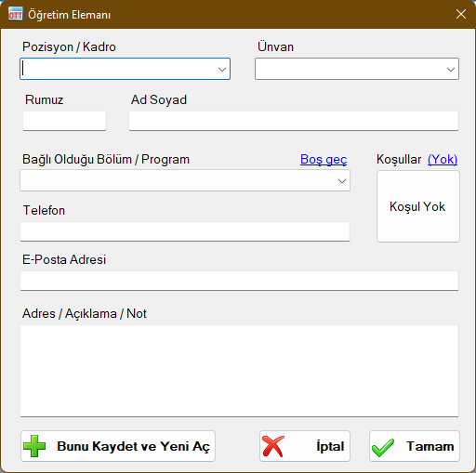Screen dimensions: 476x473
Task: Click the Pozisyon / Kadro combo box text area
Action: point(118,69)
